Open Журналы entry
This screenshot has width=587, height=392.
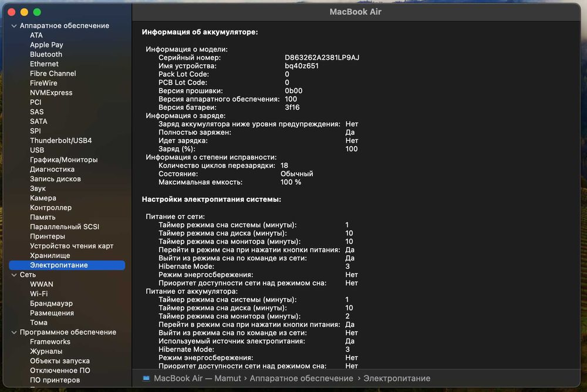[x=46, y=351]
